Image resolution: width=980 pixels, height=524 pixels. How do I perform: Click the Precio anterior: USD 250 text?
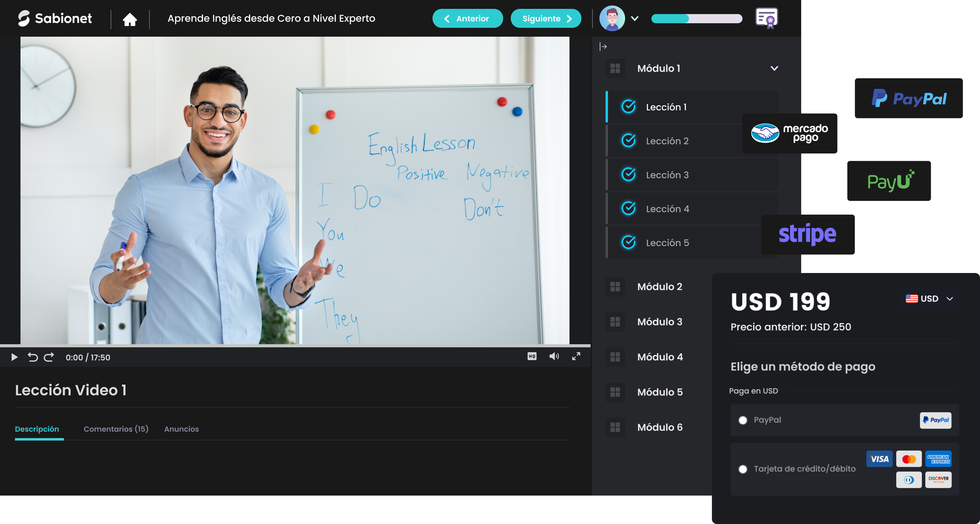pyautogui.click(x=790, y=327)
